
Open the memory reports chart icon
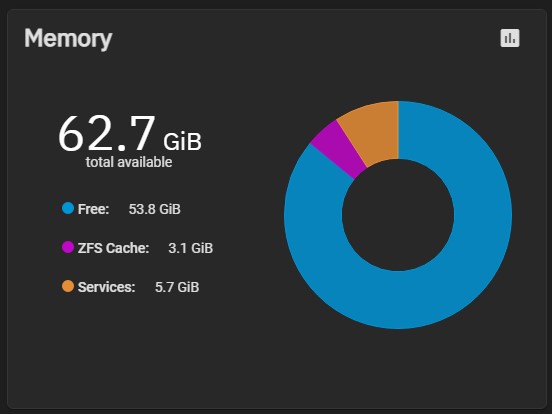[x=510, y=38]
